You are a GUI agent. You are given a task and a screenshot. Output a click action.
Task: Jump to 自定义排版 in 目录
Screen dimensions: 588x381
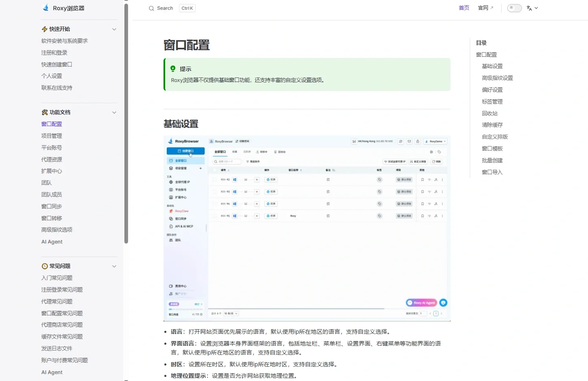(x=495, y=137)
